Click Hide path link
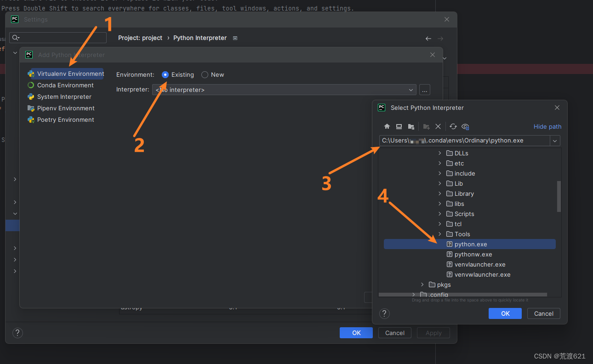 click(x=547, y=126)
